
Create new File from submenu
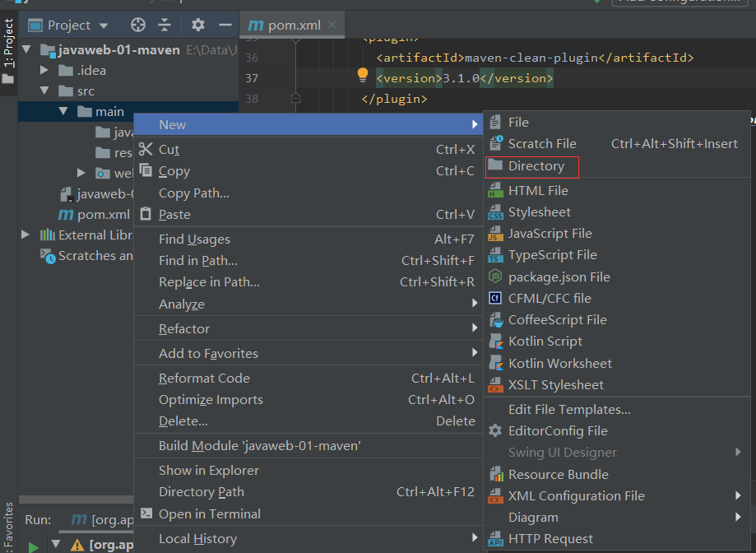coord(617,123)
